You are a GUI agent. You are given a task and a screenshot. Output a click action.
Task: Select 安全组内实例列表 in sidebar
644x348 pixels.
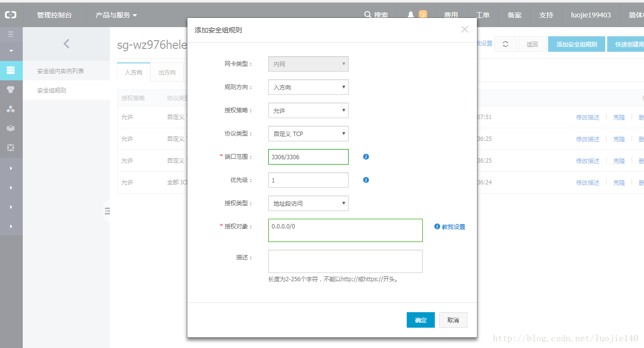(61, 71)
